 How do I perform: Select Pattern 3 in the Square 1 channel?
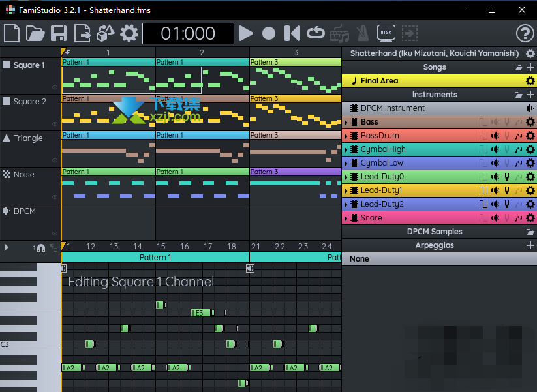(296, 62)
